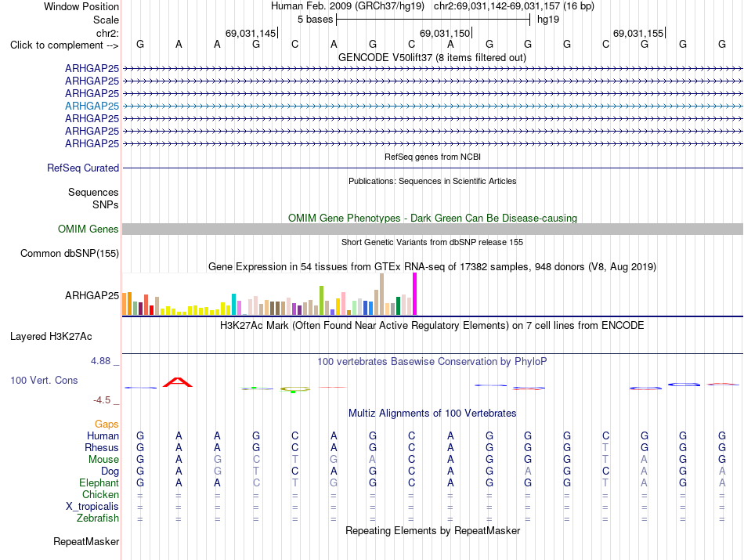
Task: Click the cyan bar in the GTEx chart
Action: tap(234, 304)
